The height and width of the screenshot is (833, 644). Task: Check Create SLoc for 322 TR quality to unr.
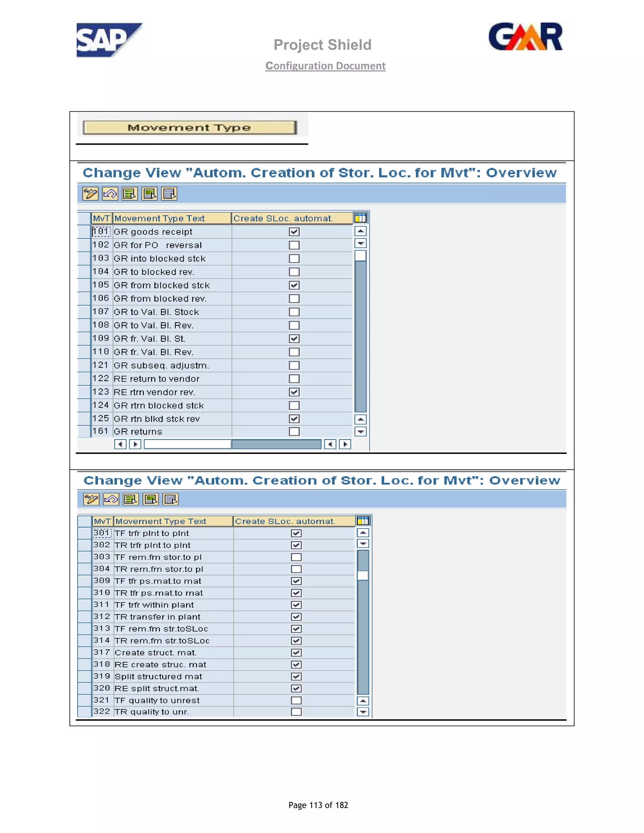[296, 712]
